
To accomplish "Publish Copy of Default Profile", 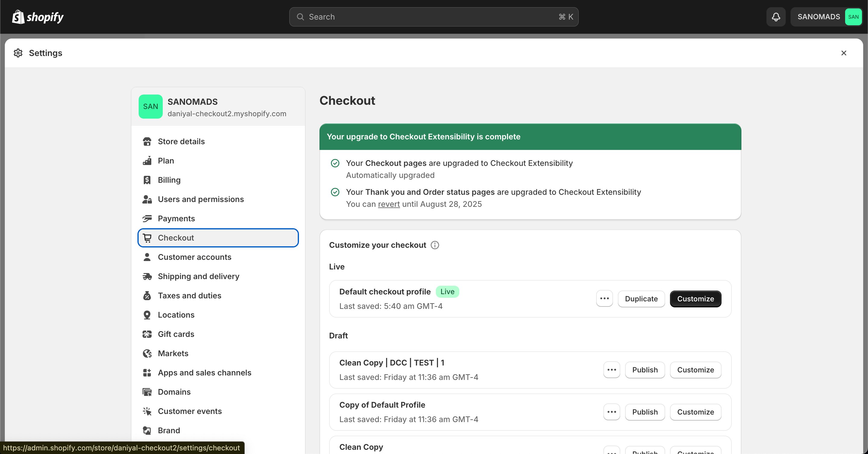I will coord(645,412).
